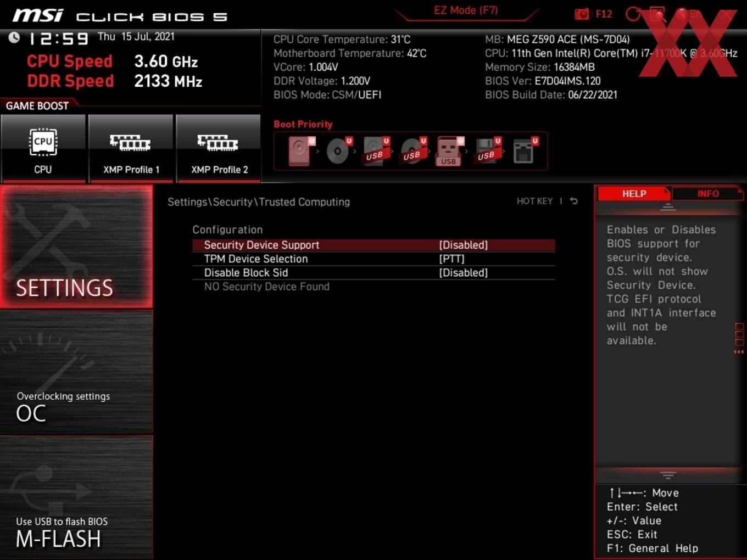
Task: Click the 'BIOS Mode: CSM/UEFI' text
Action: coord(327,94)
